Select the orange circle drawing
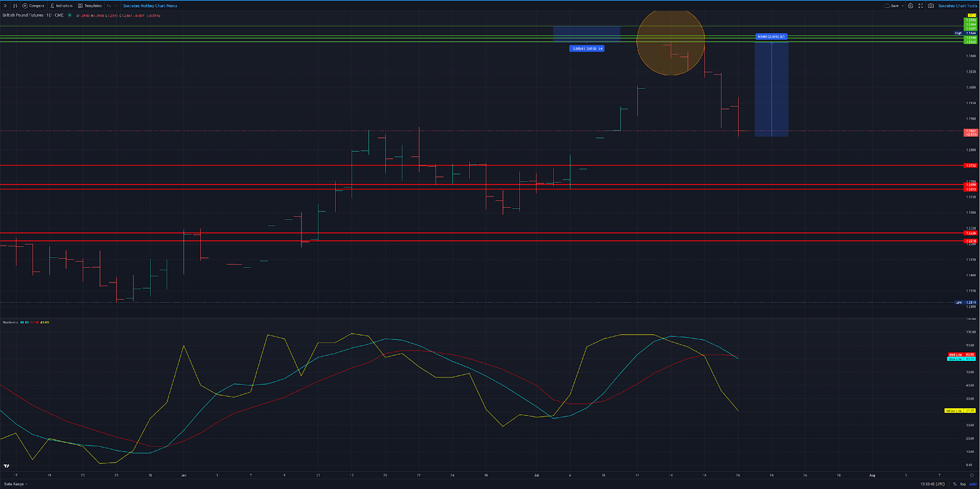 671,41
